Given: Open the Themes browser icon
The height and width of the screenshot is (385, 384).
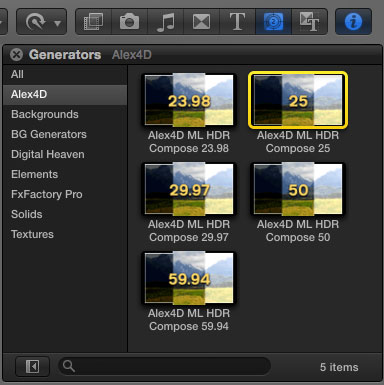Looking at the screenshot, I should pyautogui.click(x=309, y=22).
